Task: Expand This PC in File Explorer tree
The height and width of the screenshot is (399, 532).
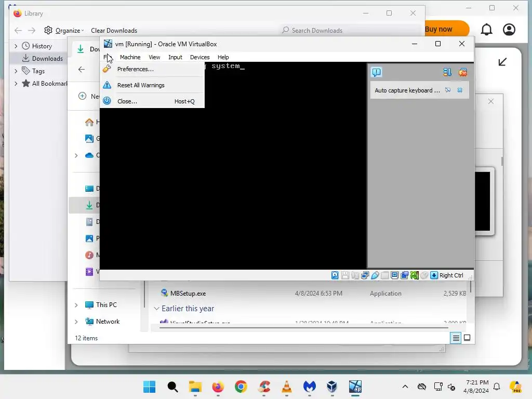Action: point(76,305)
